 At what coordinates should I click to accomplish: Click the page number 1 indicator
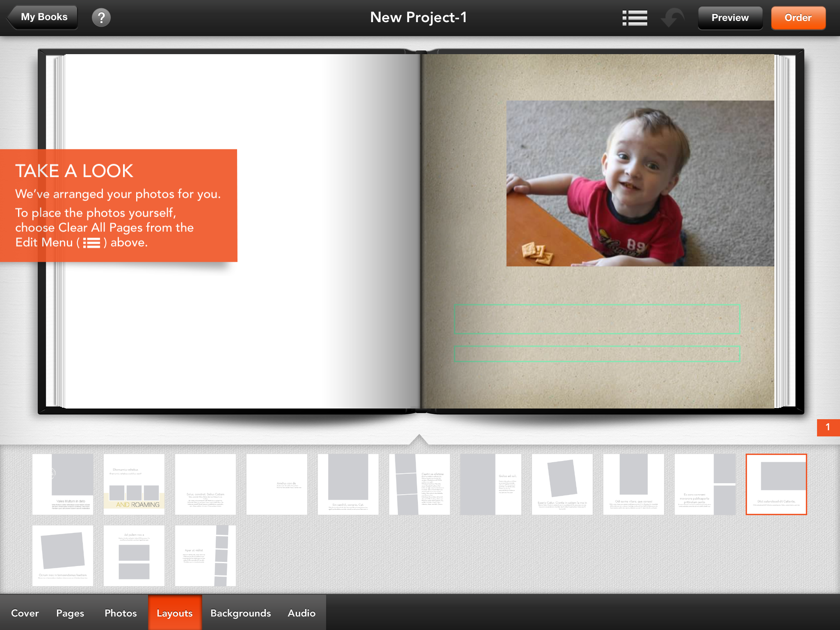(828, 427)
